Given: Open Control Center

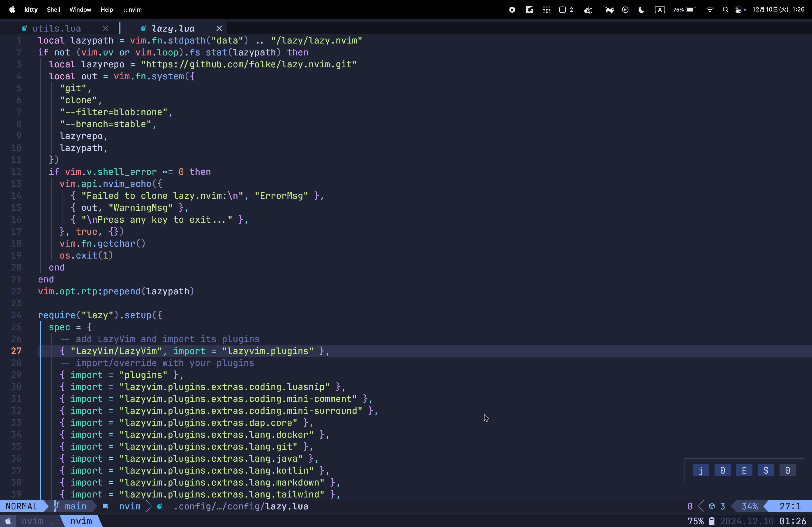Looking at the screenshot, I should click(x=739, y=9).
